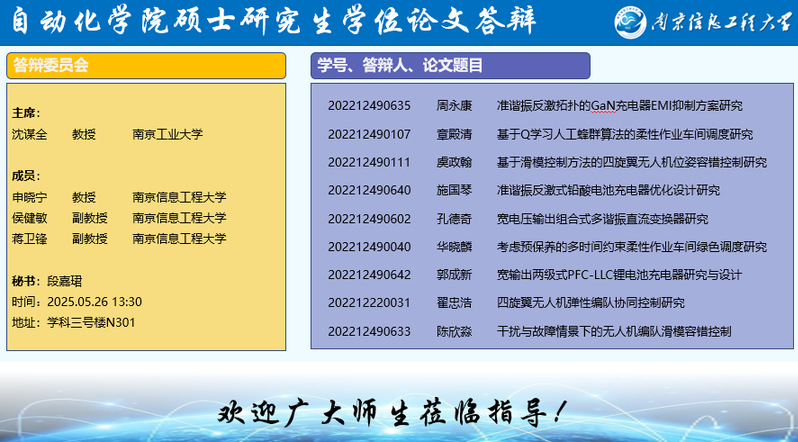Select the 学号、答辩人、论文题目 purple header
The height and width of the screenshot is (442, 798).
click(450, 66)
